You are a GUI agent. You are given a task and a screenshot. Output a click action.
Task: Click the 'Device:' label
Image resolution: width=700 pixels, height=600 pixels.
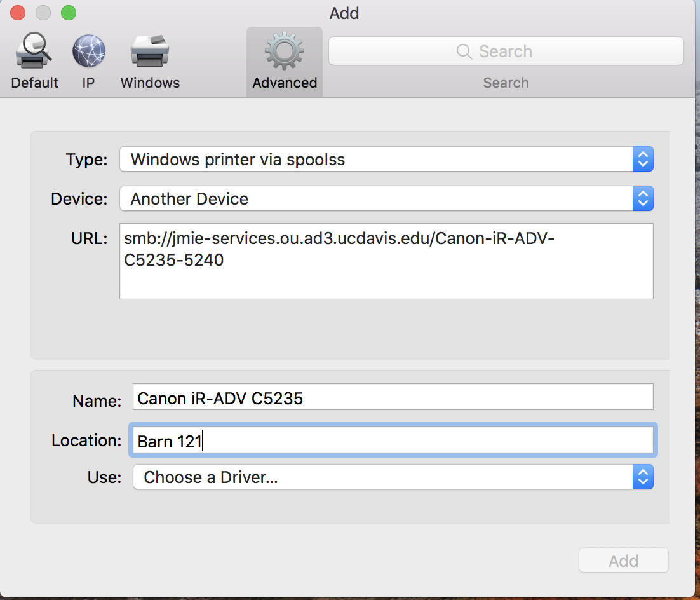79,199
